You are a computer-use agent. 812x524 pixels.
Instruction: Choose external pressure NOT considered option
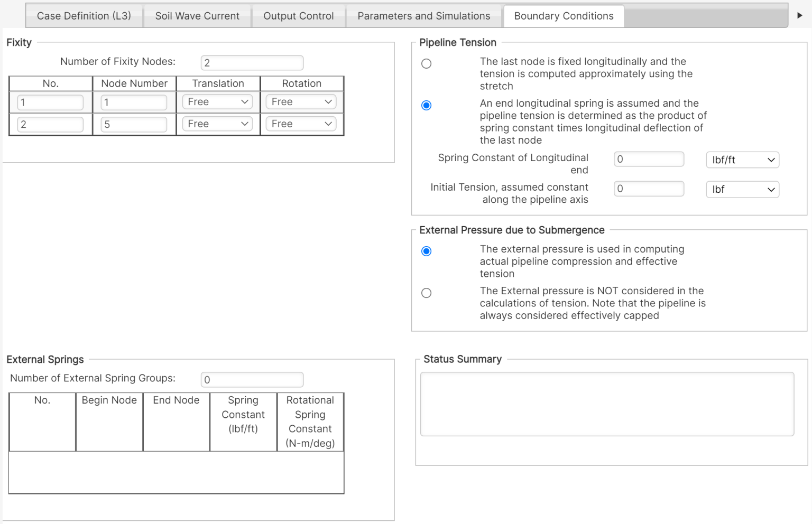tap(426, 293)
